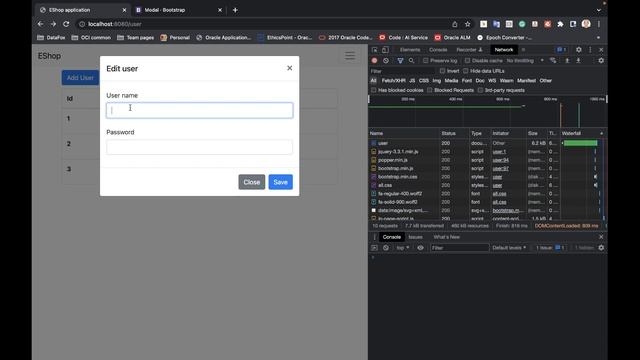
Task: Import HAR file upload arrow icon
Action: pos(567,60)
